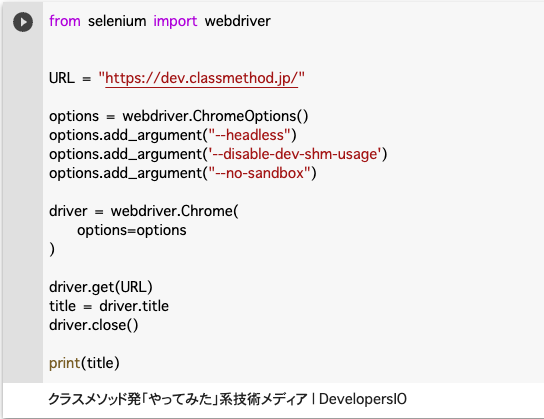
Task: Click the driver.get(URL) line
Action: [x=101, y=287]
